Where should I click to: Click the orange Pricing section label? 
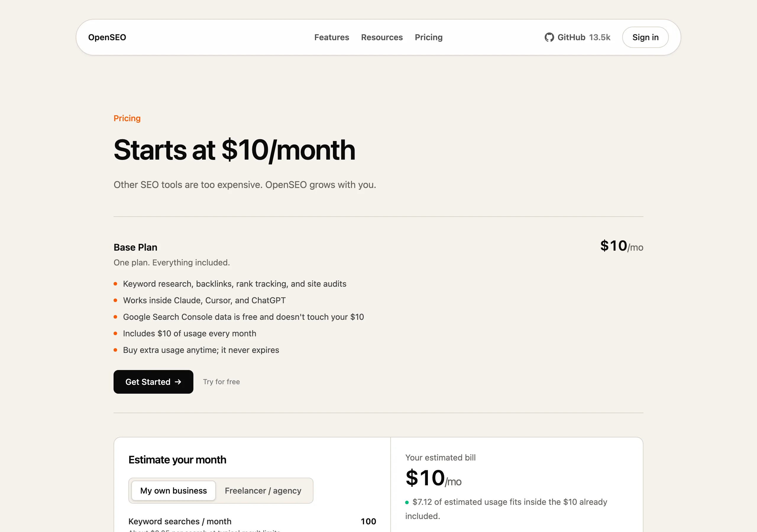coord(127,118)
